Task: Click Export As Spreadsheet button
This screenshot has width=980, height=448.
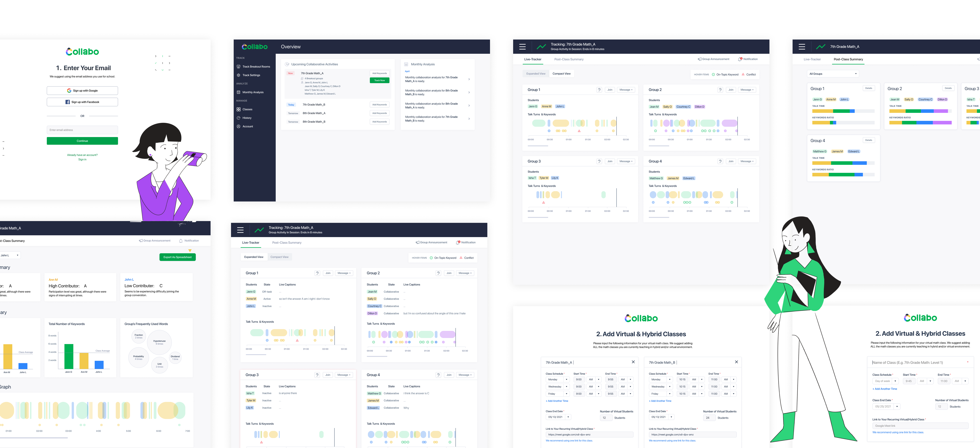Action: (x=177, y=257)
